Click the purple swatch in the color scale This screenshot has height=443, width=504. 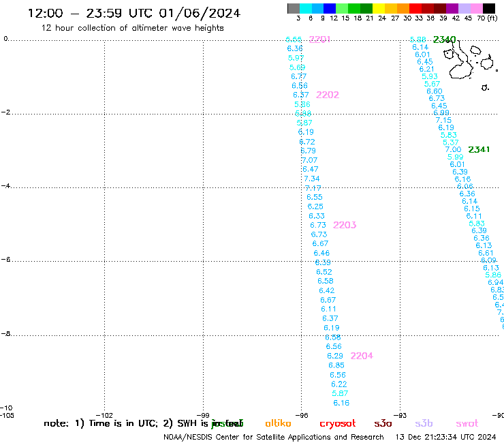click(x=452, y=8)
